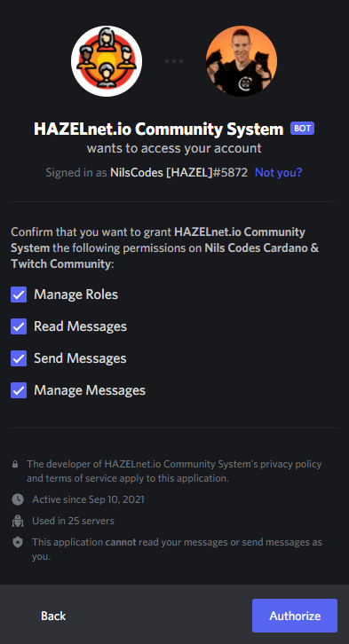Click the robot icon by Used in servers
Image resolution: width=349 pixels, height=644 pixels.
(x=17, y=522)
